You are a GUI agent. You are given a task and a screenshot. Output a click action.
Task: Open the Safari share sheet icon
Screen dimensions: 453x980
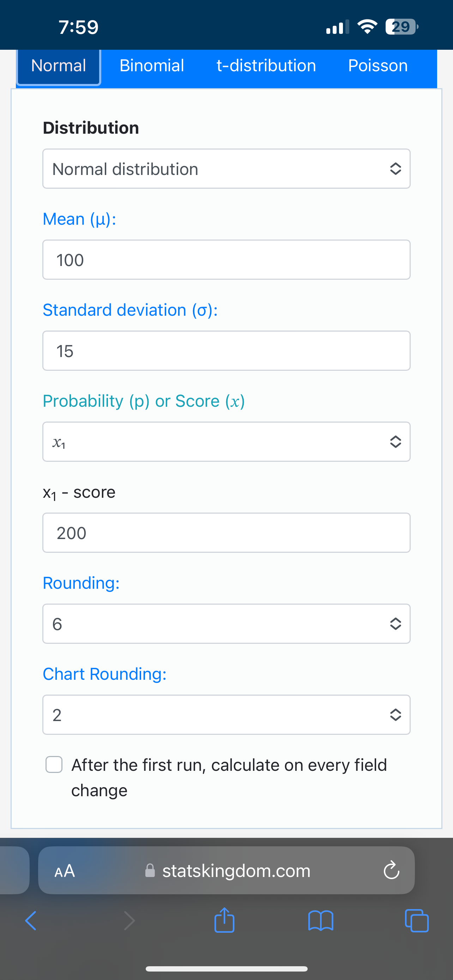click(224, 920)
